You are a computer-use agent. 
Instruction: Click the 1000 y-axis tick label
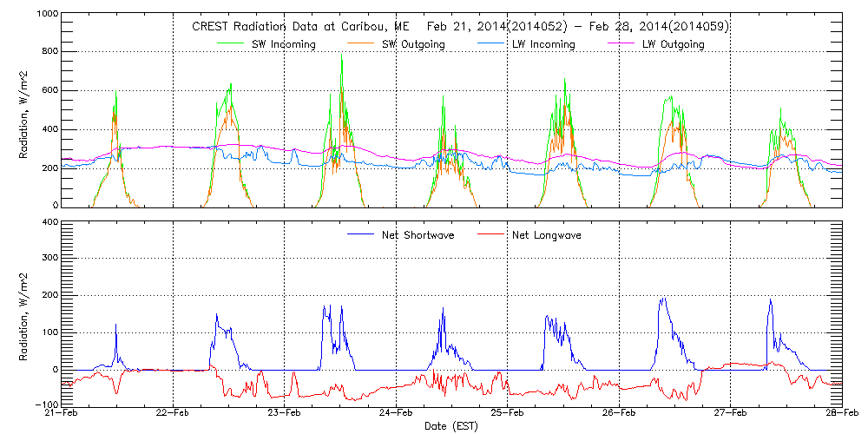coord(45,15)
